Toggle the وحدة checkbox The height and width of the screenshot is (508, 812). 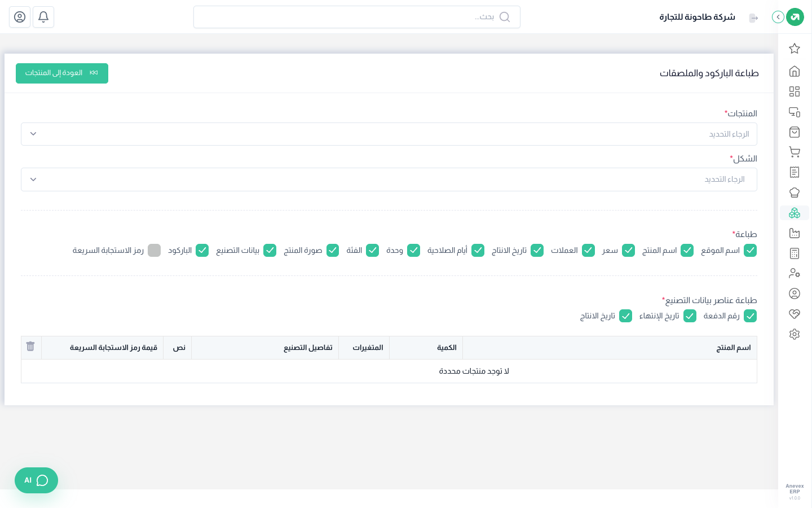414,250
